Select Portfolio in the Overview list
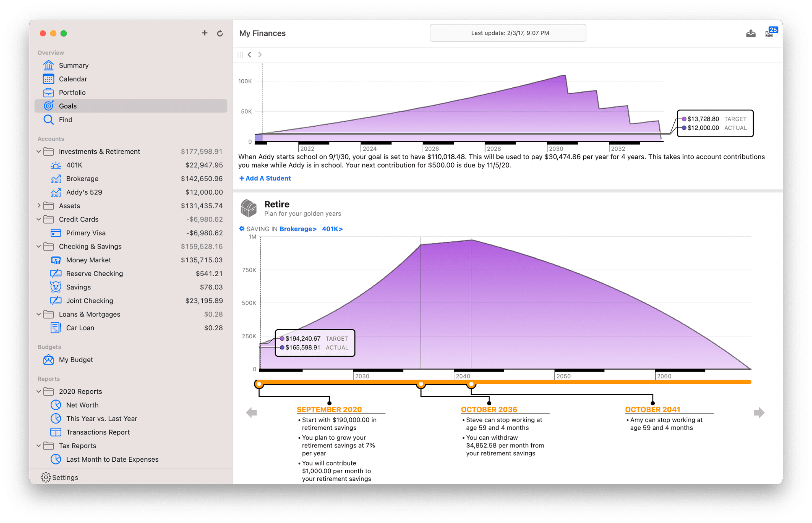This screenshot has height=523, width=812. [131, 92]
